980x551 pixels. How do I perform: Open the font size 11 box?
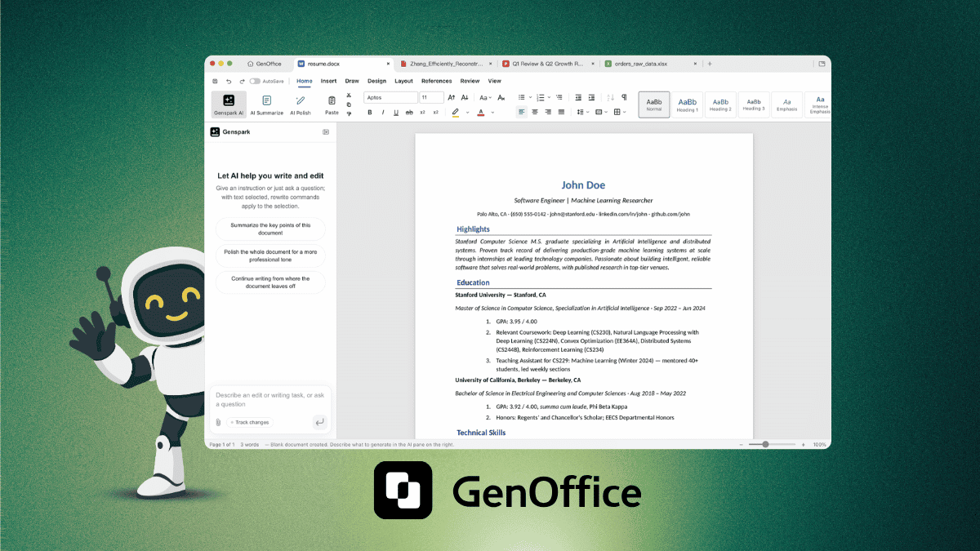(431, 97)
